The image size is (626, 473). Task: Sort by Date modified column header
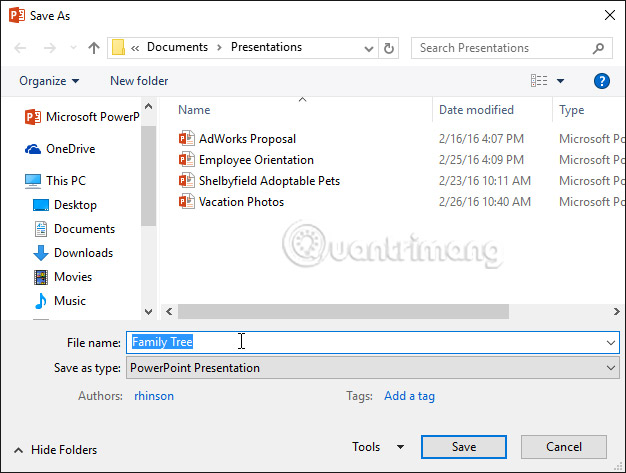(x=476, y=110)
